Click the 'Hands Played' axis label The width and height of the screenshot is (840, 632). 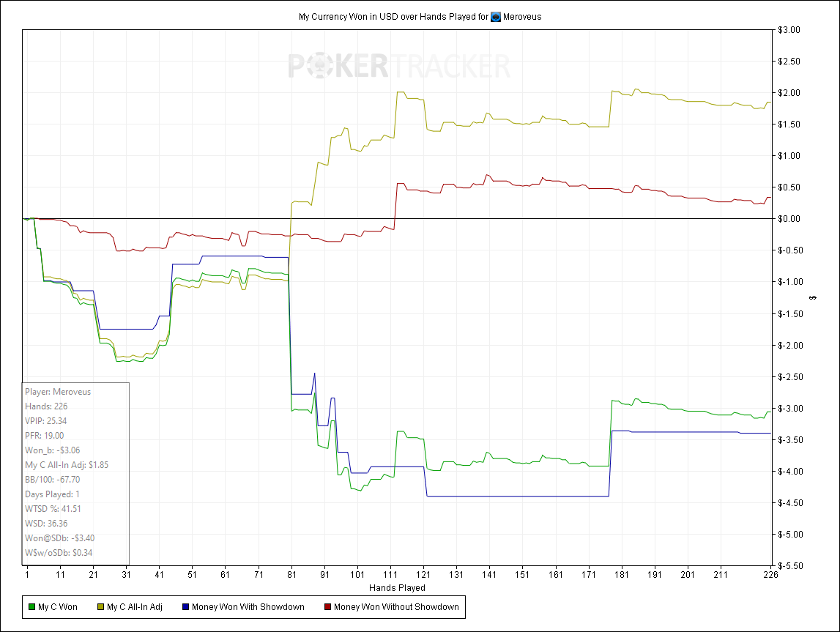[397, 587]
